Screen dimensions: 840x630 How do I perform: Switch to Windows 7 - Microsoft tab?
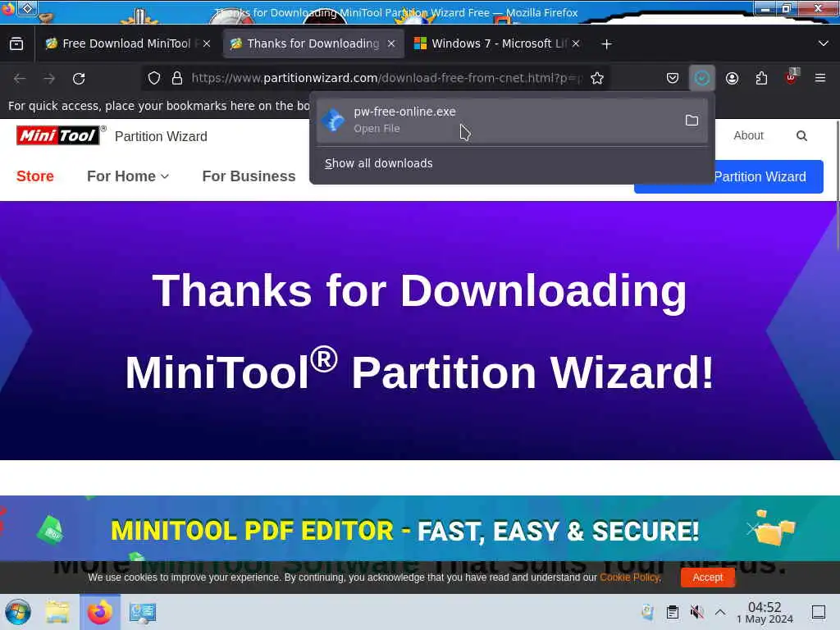[497, 44]
